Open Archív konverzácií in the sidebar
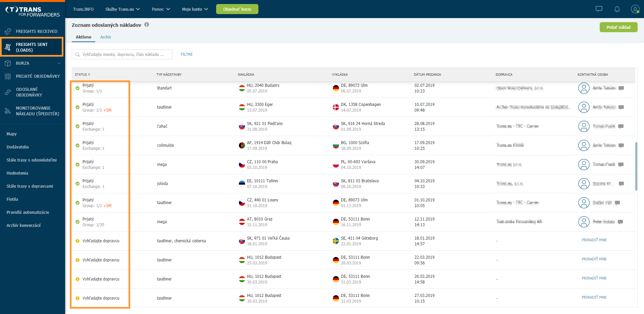This screenshot has height=314, width=644. [23, 225]
